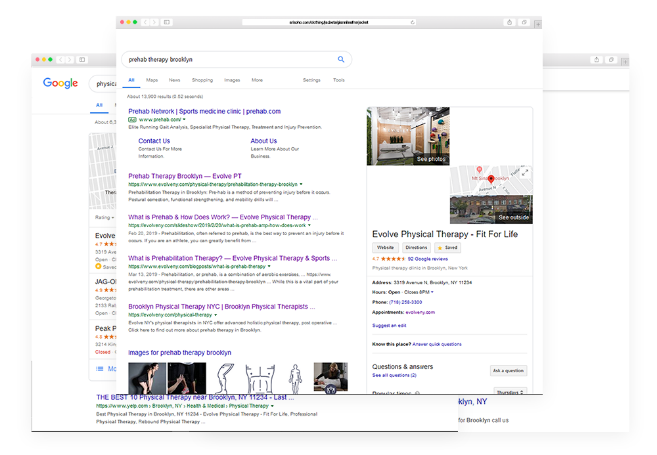Open search Tools

[339, 80]
